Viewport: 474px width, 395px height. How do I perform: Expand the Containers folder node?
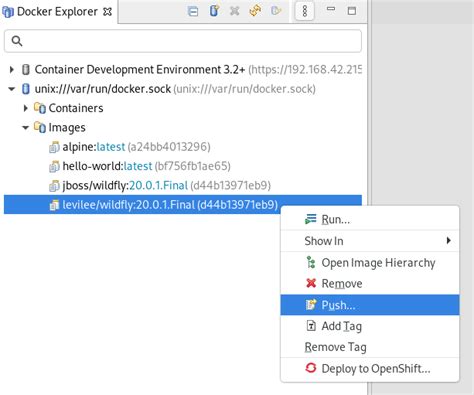26,108
